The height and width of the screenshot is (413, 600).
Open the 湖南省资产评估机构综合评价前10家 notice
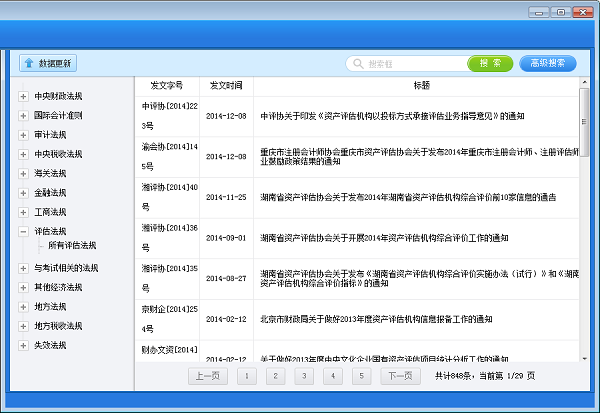point(408,198)
